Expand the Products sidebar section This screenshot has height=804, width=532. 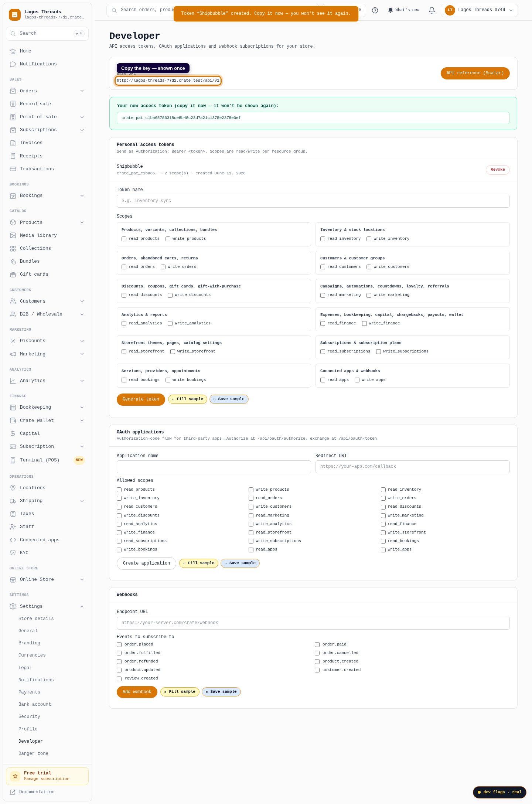[x=82, y=222]
